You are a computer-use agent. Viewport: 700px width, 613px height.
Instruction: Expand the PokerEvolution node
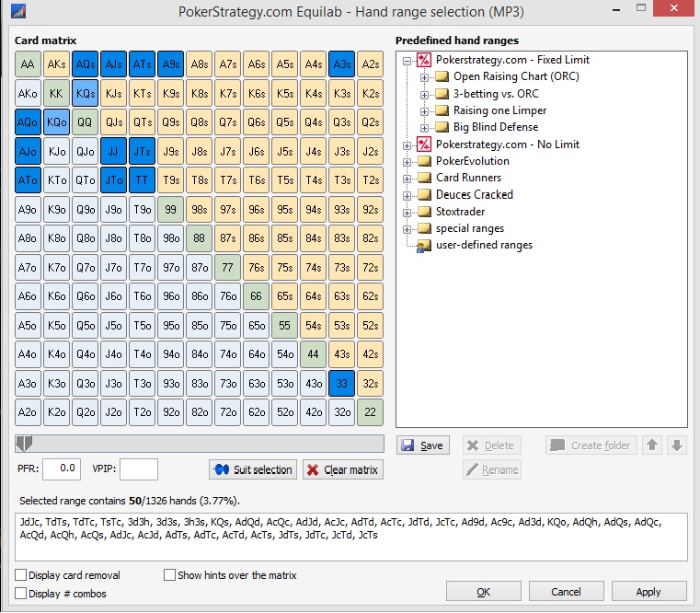(x=407, y=162)
